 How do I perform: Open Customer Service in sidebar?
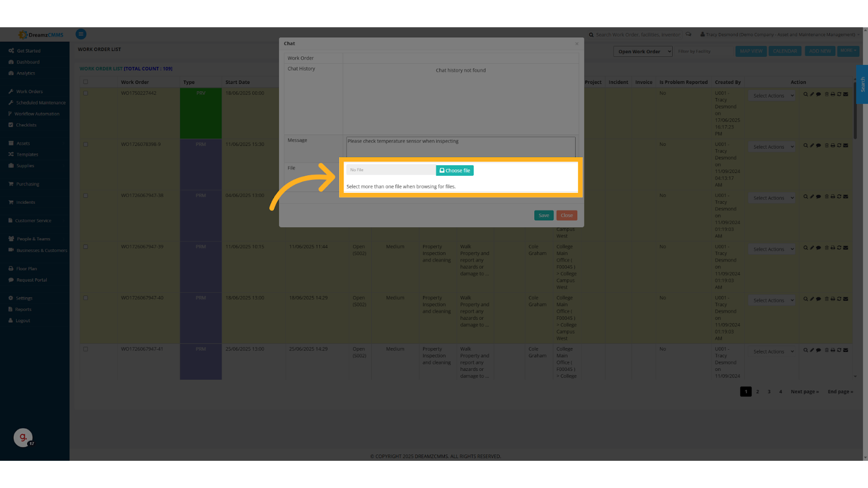(30, 221)
